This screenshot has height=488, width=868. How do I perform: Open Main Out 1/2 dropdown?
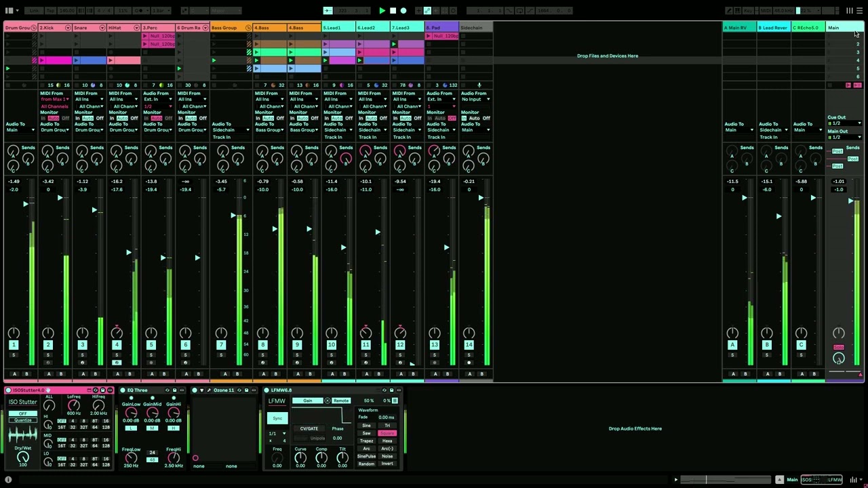tap(844, 137)
